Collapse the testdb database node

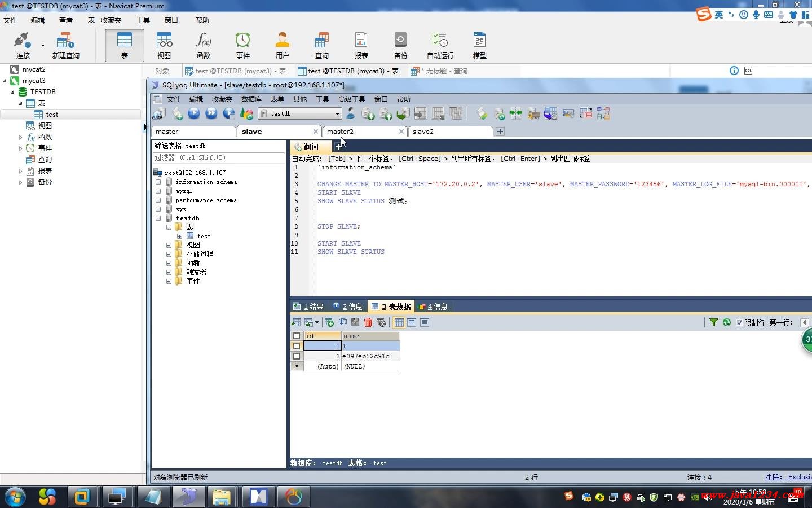158,218
